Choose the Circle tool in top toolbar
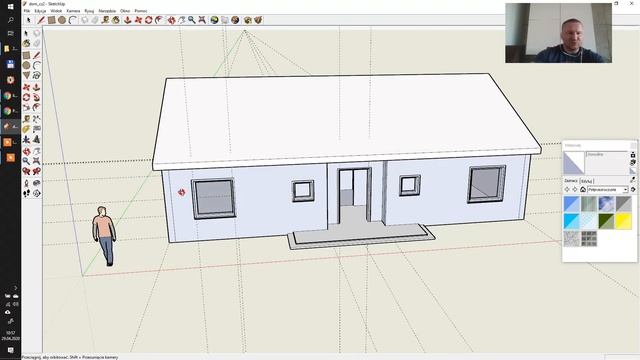640x360 pixels. tap(62, 20)
